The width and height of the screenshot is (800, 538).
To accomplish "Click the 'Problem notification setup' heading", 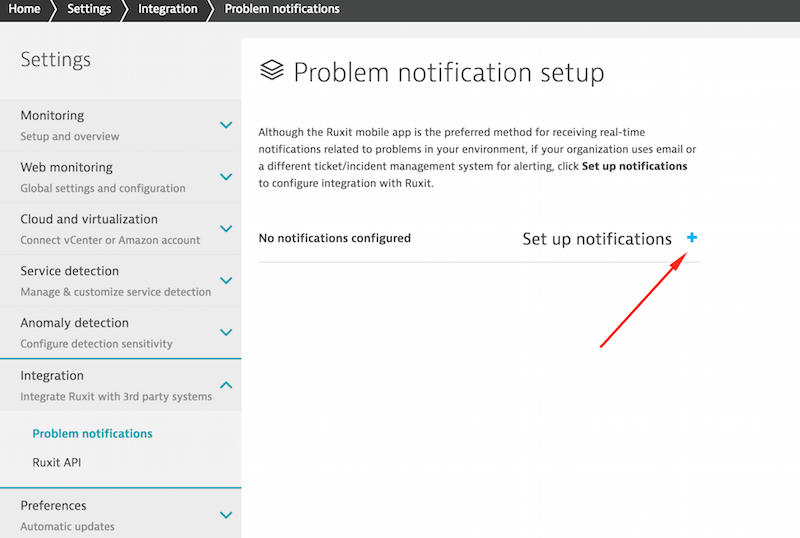I will [448, 72].
